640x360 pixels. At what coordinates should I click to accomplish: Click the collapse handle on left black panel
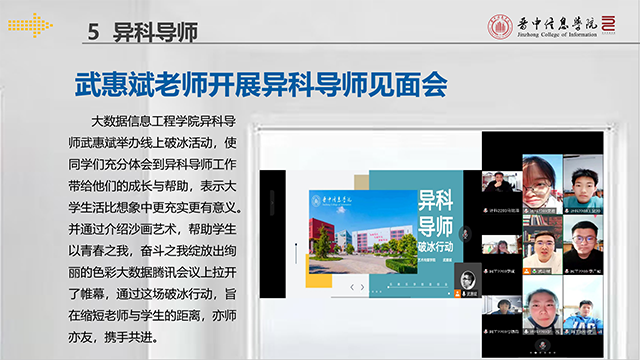pos(272,202)
